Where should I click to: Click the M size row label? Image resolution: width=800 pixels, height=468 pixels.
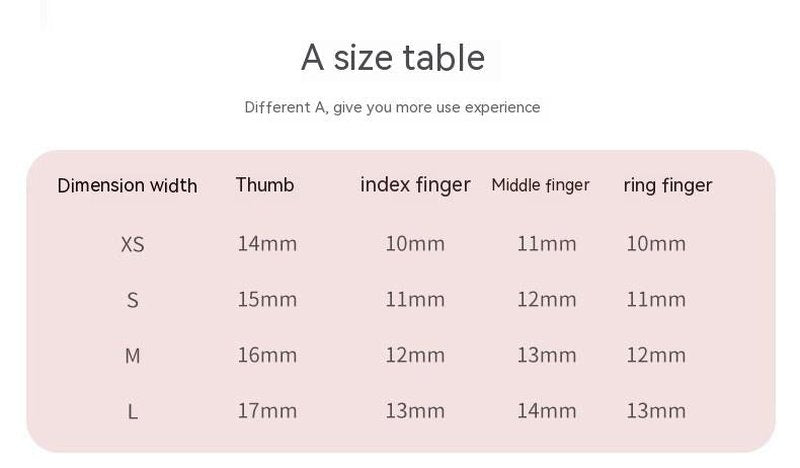tap(133, 356)
